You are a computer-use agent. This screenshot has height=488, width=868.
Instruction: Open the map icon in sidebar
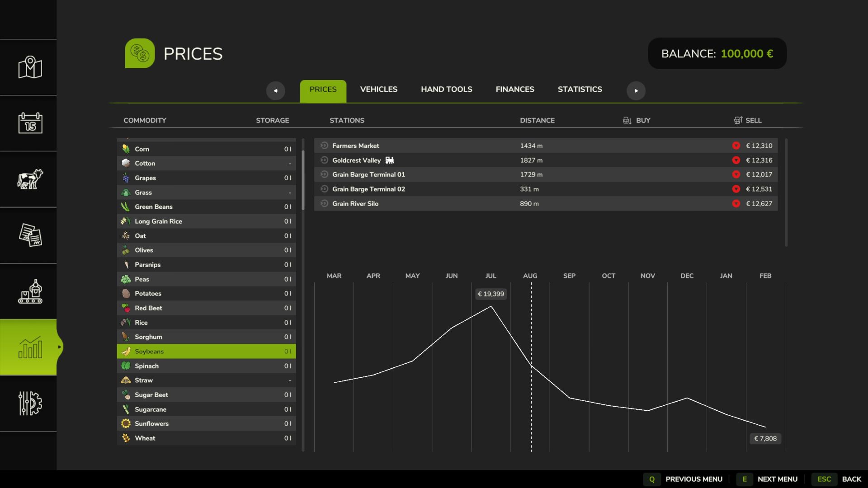coord(30,67)
